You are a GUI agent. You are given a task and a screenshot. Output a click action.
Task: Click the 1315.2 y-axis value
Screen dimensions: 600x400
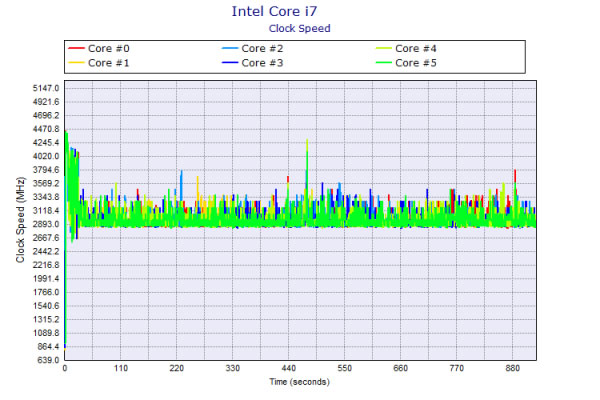(x=46, y=320)
